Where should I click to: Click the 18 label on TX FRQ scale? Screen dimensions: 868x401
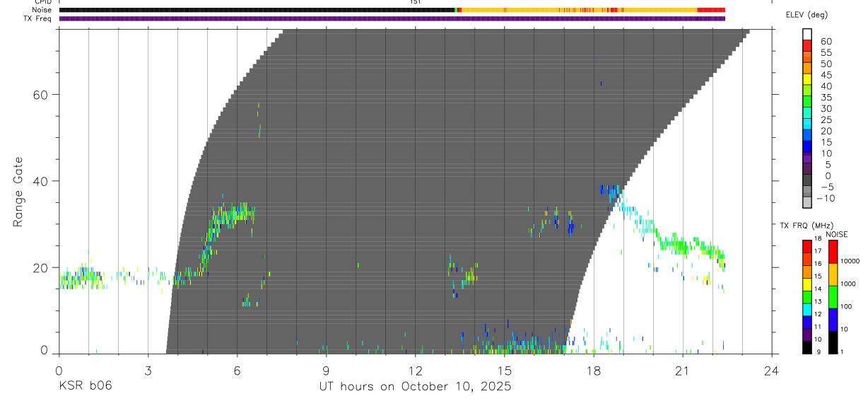pyautogui.click(x=818, y=239)
